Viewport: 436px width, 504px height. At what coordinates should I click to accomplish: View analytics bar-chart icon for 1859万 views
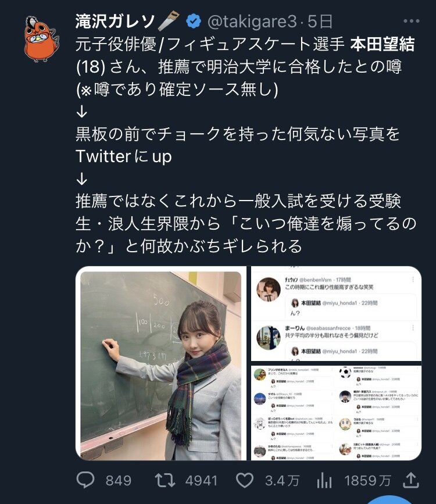(324, 481)
